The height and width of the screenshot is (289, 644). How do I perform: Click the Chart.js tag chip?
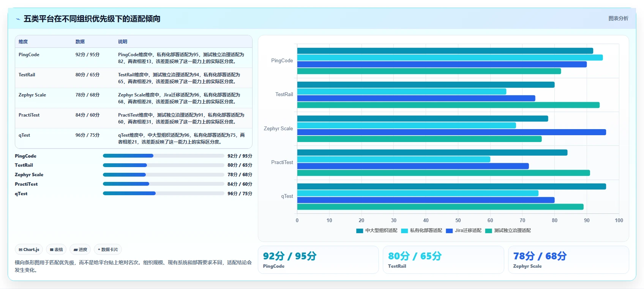click(x=29, y=250)
